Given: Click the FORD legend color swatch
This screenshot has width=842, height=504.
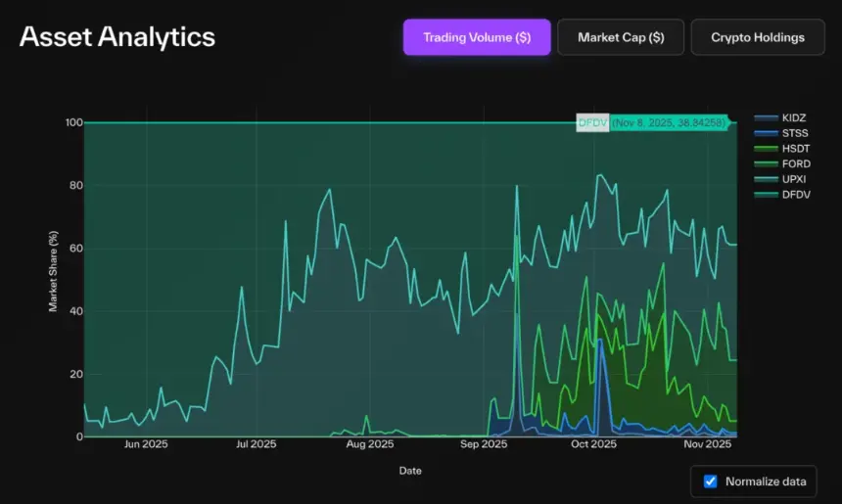Looking at the screenshot, I should click(767, 163).
